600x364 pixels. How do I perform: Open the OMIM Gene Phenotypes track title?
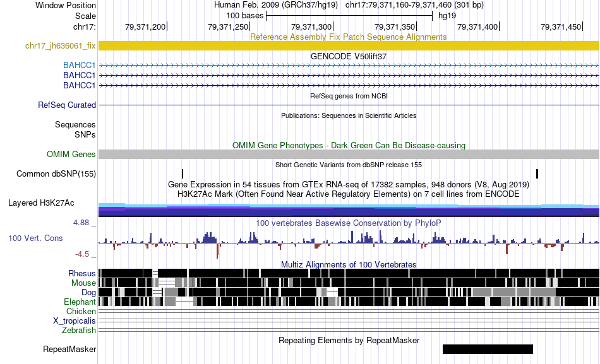coord(349,145)
